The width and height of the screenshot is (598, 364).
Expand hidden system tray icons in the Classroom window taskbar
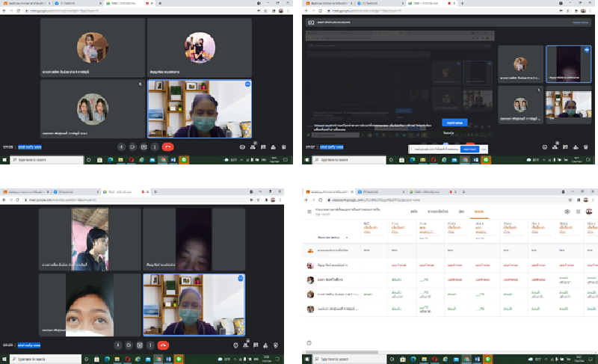pos(547,360)
